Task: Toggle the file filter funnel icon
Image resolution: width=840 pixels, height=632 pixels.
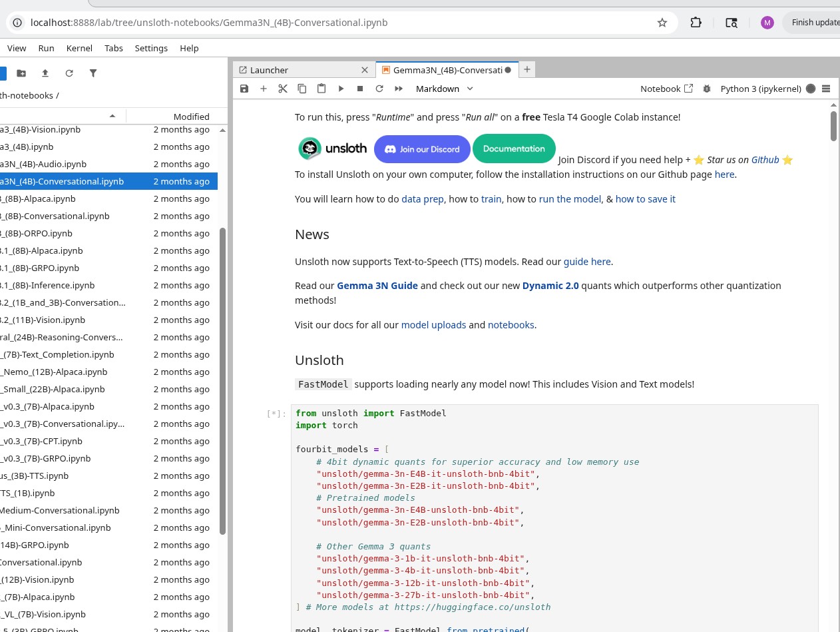Action: [x=93, y=73]
